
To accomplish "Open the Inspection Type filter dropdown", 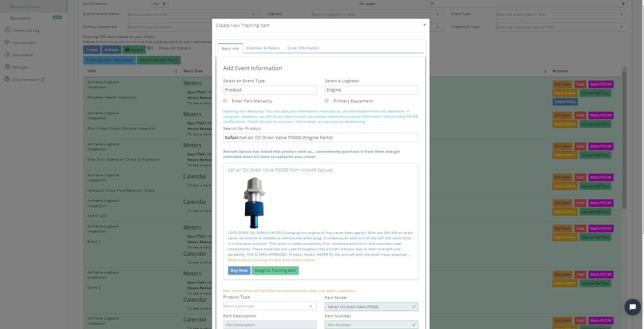I will pyautogui.click(x=561, y=27).
